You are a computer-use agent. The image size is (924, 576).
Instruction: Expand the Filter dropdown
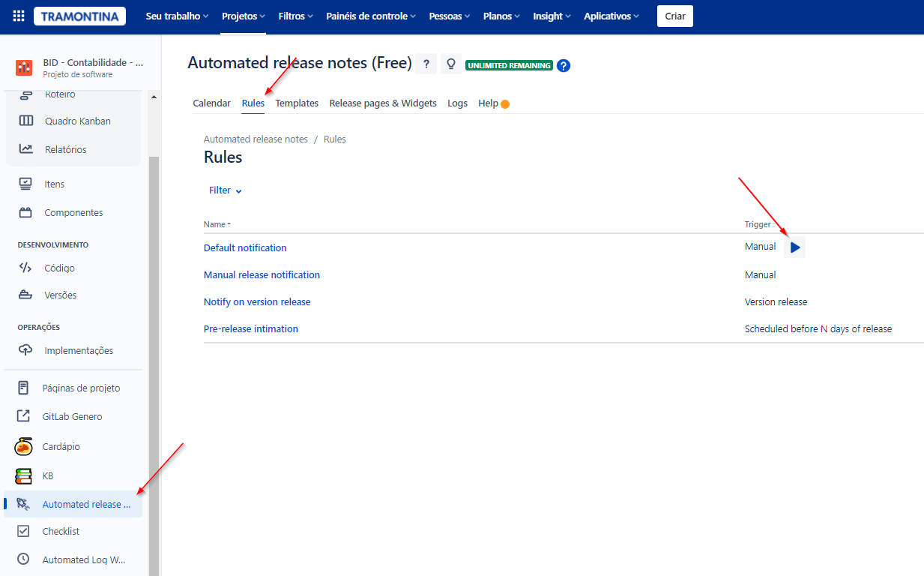(x=226, y=190)
